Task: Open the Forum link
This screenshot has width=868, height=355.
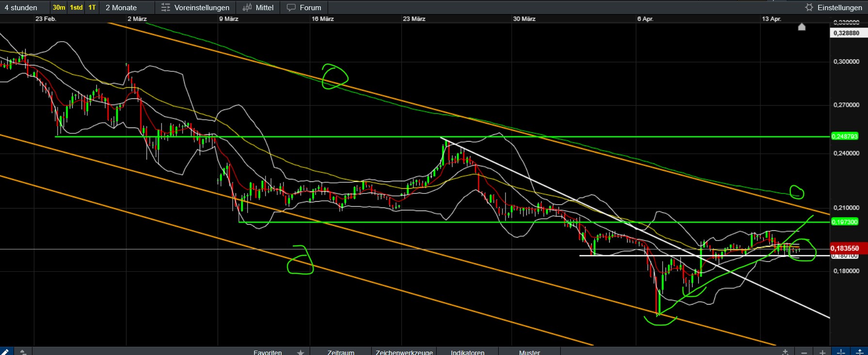Action: click(304, 8)
